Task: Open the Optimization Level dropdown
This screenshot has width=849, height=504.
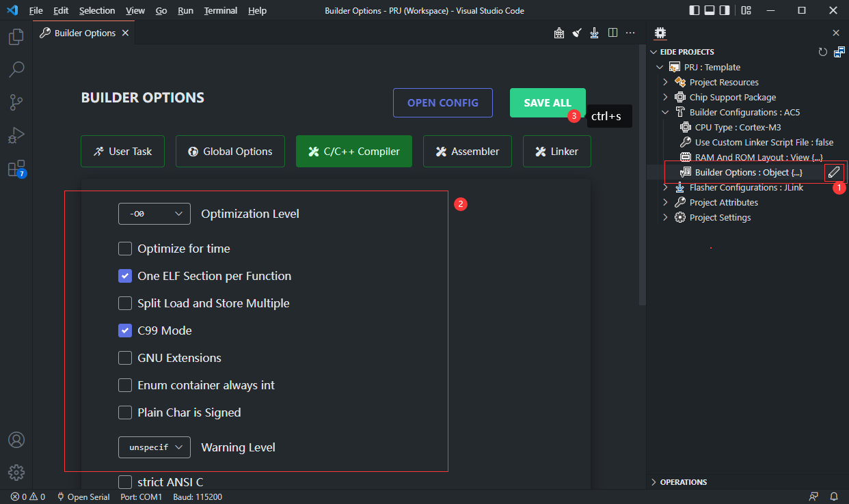Action: pos(154,213)
